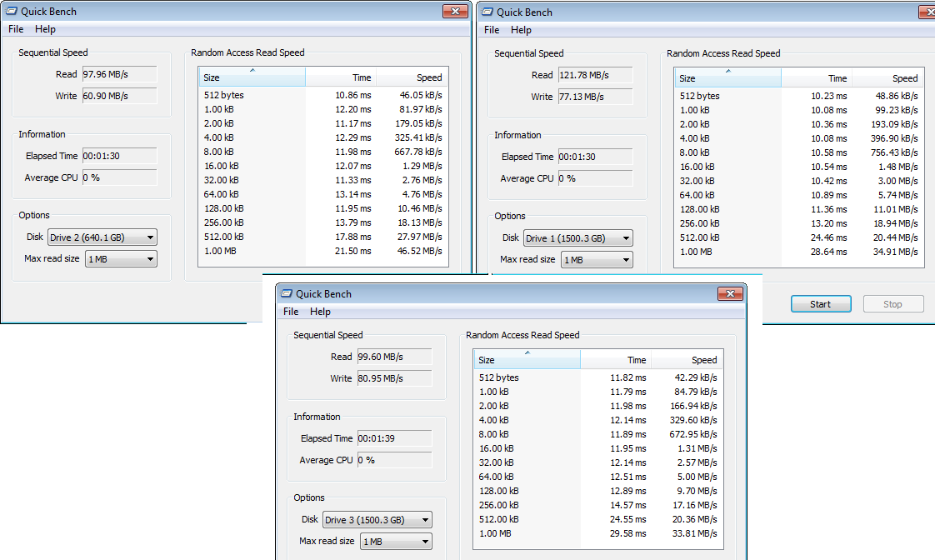This screenshot has height=560, width=935.
Task: Close the Quick Bench window for Drive 3
Action: pos(729,293)
